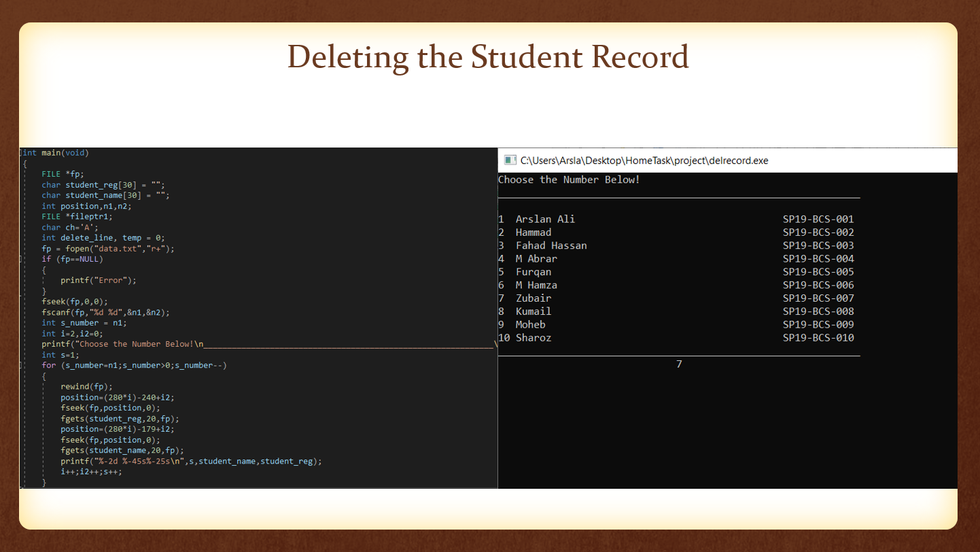Click the SP19-BCS-007 registration number
The width and height of the screenshot is (980, 552).
tap(818, 298)
